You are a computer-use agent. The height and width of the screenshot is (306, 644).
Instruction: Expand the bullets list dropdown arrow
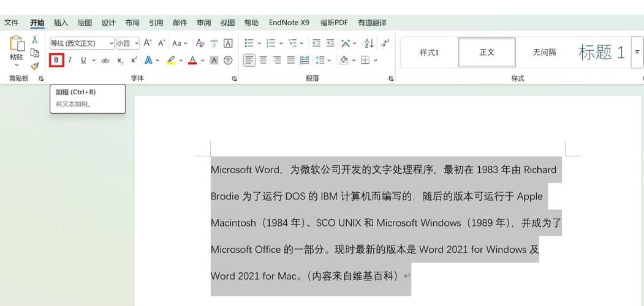259,43
